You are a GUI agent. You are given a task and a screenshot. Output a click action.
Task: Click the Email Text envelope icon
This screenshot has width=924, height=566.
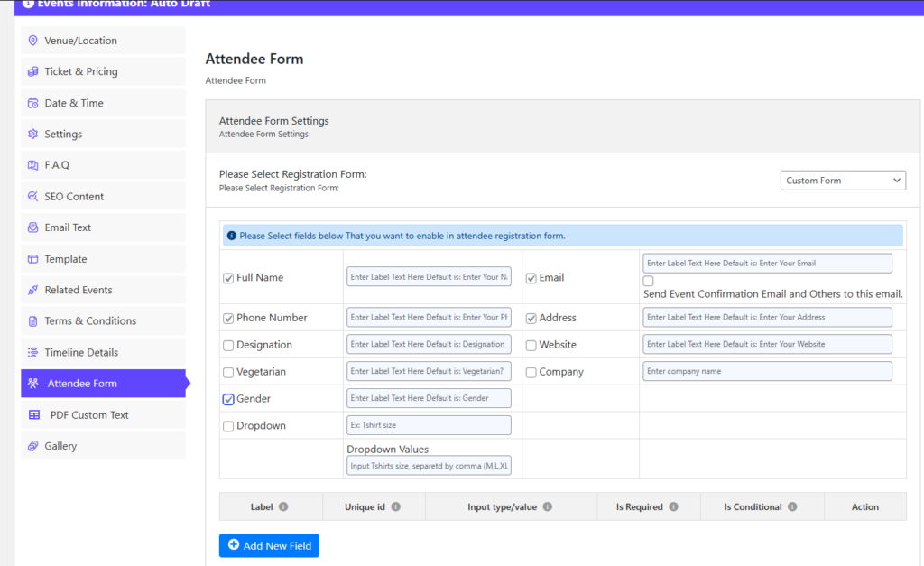32,227
